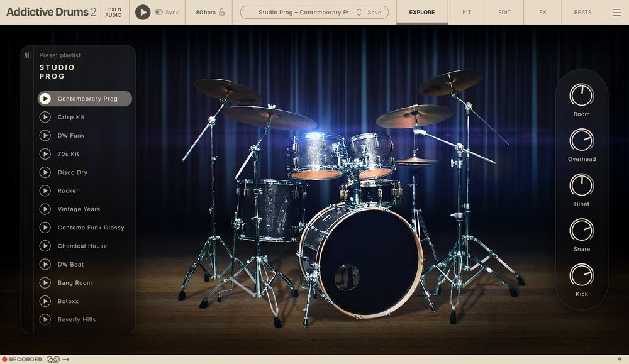629x364 pixels.
Task: Click the hamburger menu icon top right
Action: (x=617, y=12)
